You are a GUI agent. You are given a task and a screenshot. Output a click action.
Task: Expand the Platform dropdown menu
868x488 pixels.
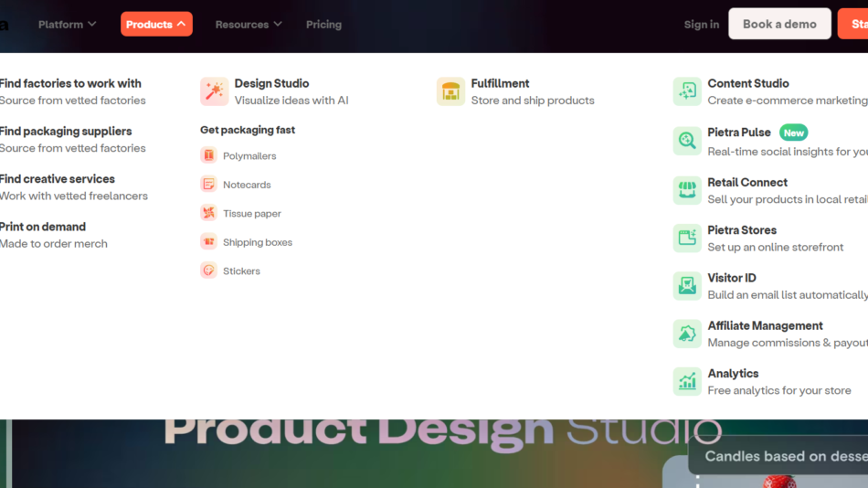click(67, 25)
